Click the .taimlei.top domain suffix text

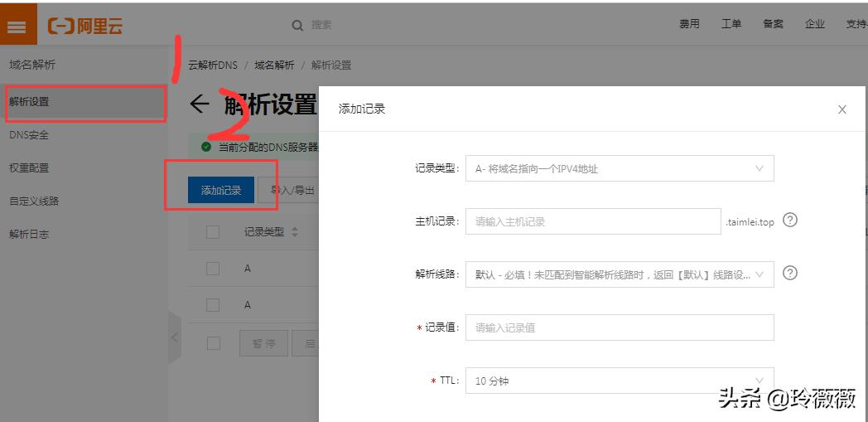coord(750,222)
